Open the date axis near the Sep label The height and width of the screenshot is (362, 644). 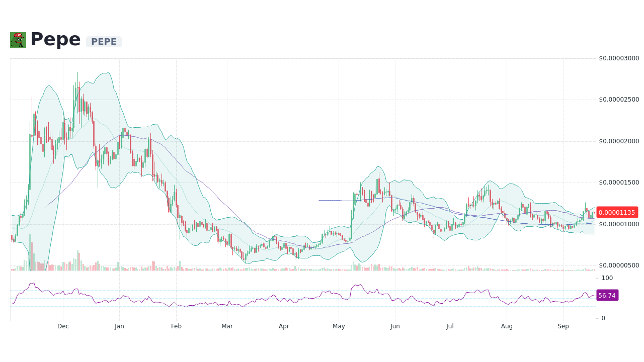pos(563,326)
